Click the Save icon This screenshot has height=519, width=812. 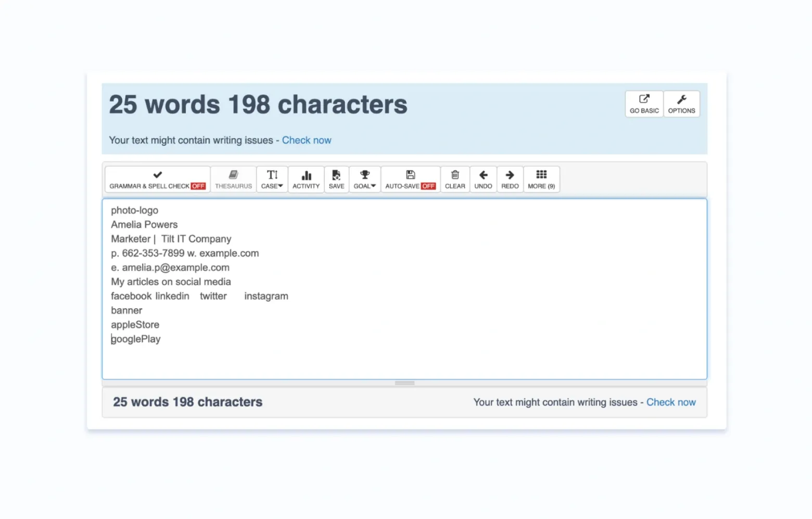point(336,180)
